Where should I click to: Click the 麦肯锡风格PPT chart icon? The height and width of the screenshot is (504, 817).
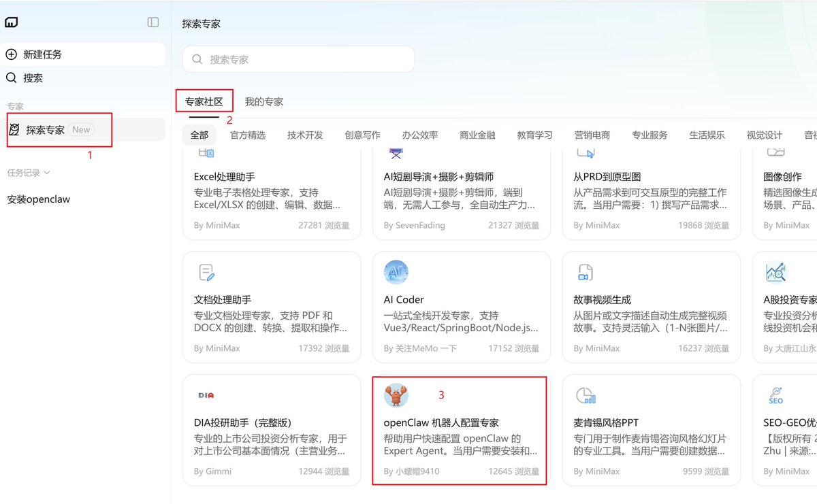coord(585,395)
